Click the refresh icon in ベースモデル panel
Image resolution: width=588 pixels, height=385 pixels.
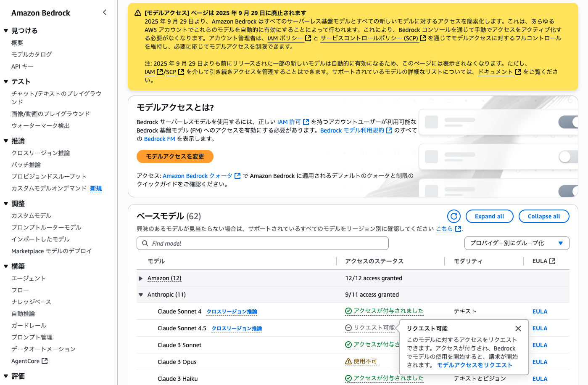coord(454,216)
